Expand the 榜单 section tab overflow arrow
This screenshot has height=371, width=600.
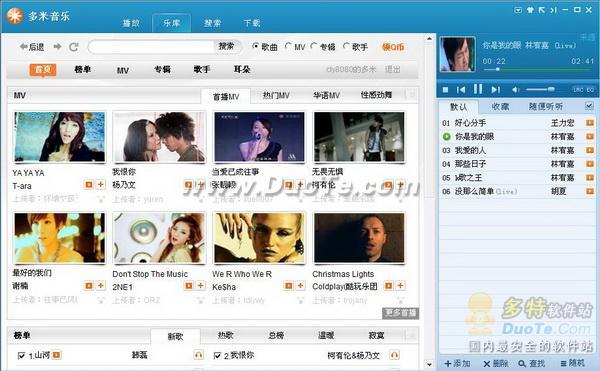pos(412,335)
